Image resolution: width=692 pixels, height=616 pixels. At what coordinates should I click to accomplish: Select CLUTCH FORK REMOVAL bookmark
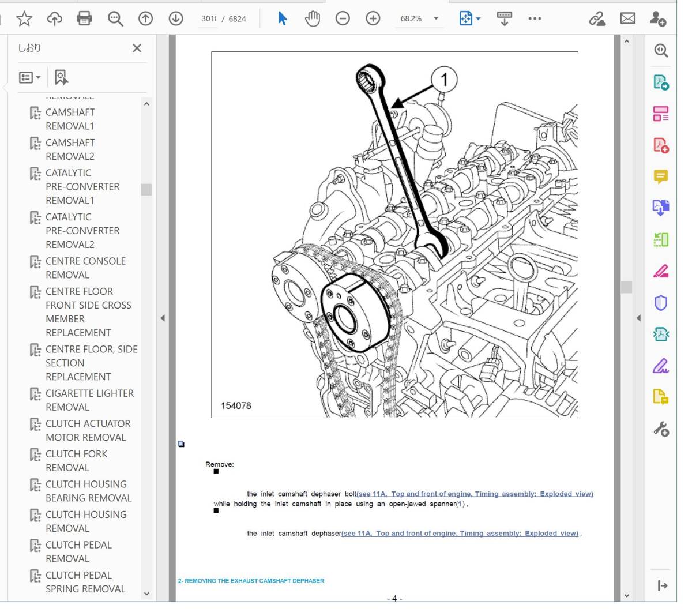(76, 460)
